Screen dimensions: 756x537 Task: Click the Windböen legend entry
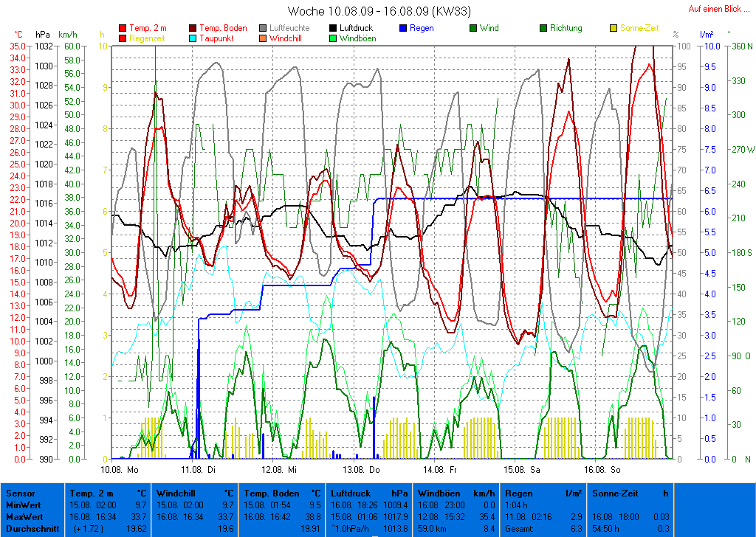coord(356,38)
